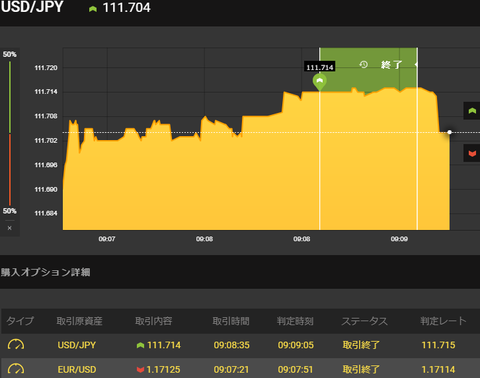Click the small arrow right of 終了

tap(416, 64)
